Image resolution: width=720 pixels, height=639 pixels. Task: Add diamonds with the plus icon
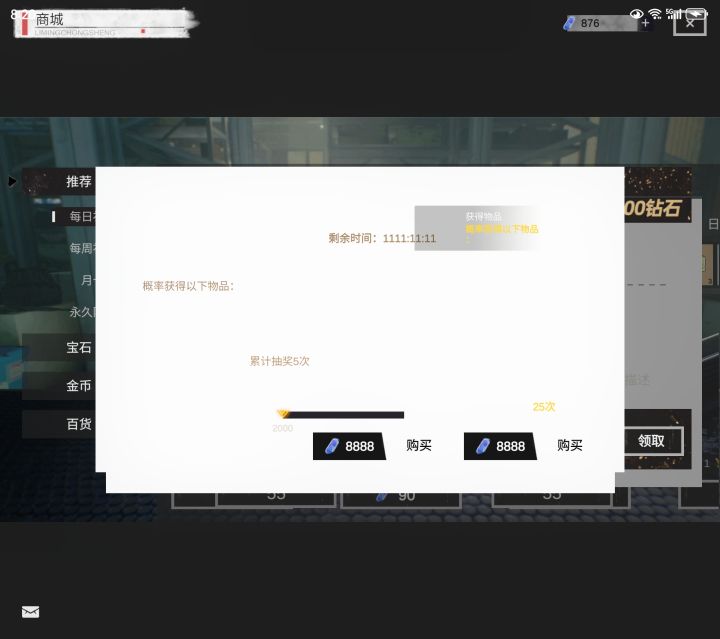(645, 23)
